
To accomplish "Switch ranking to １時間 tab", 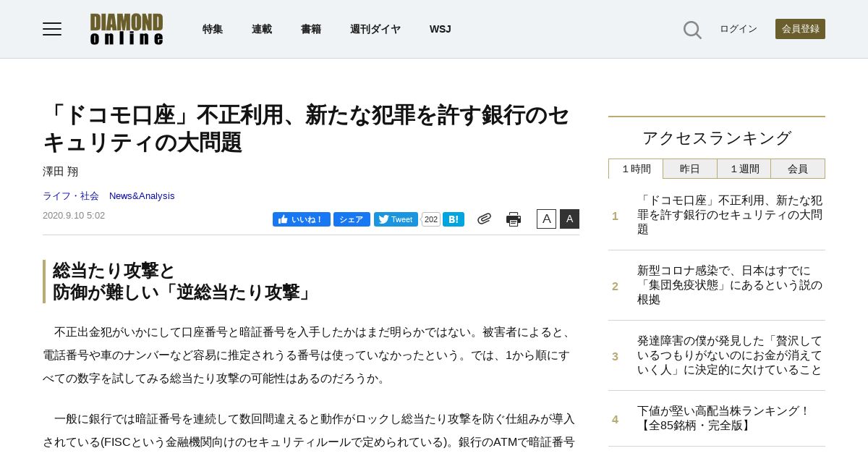I will [x=636, y=169].
